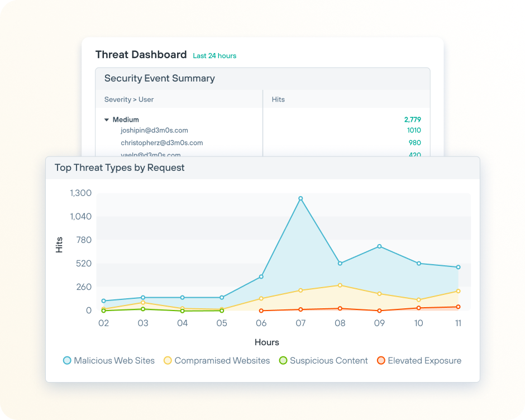Image resolution: width=525 pixels, height=420 pixels.
Task: Select Compramised Websites point at hour 11
Action: click(459, 291)
